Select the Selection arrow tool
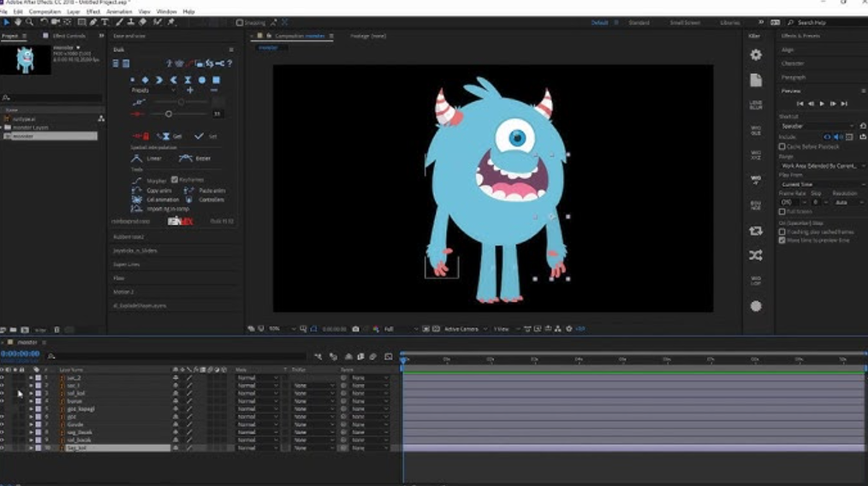Image resolution: width=868 pixels, height=486 pixels. 6,22
